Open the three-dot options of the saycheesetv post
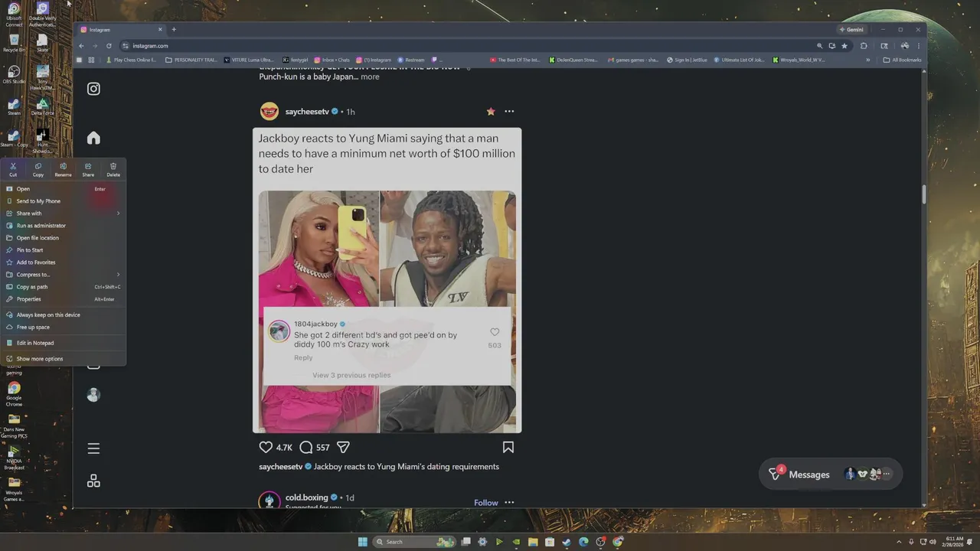The height and width of the screenshot is (551, 980). coord(509,112)
